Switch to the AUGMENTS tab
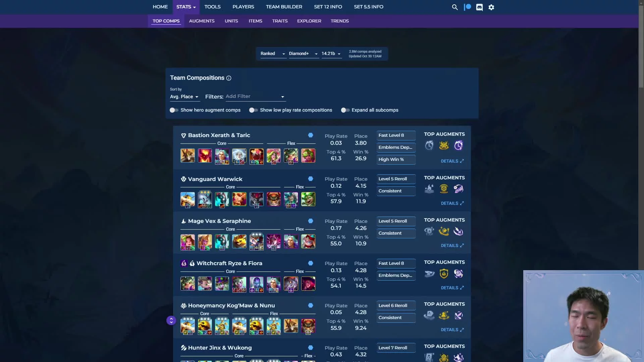644x362 pixels. 202,21
